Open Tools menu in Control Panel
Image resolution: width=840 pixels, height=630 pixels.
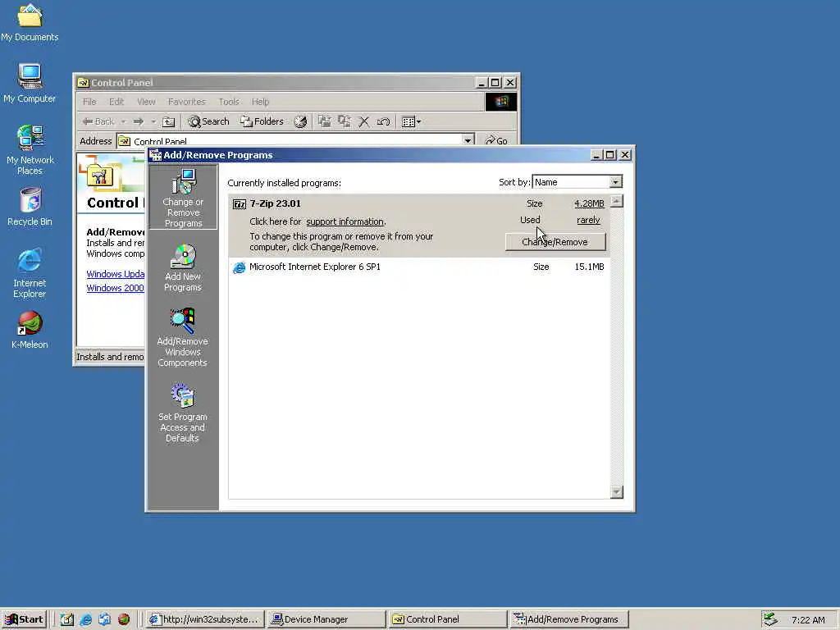click(x=229, y=102)
